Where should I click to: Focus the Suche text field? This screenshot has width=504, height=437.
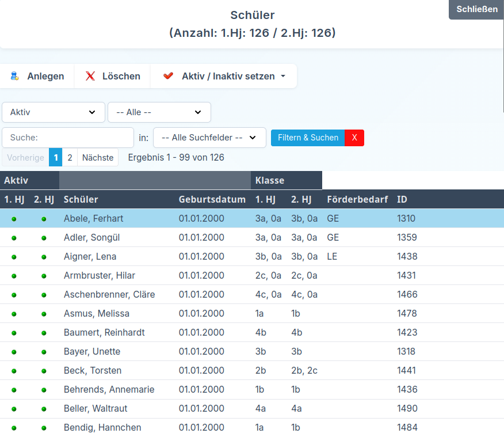68,138
